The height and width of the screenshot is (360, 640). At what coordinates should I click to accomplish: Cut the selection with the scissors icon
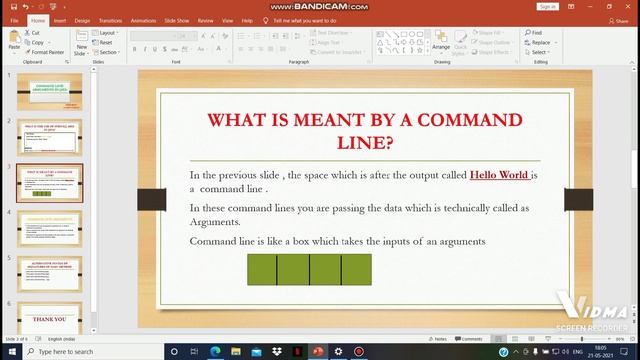pyautogui.click(x=27, y=33)
